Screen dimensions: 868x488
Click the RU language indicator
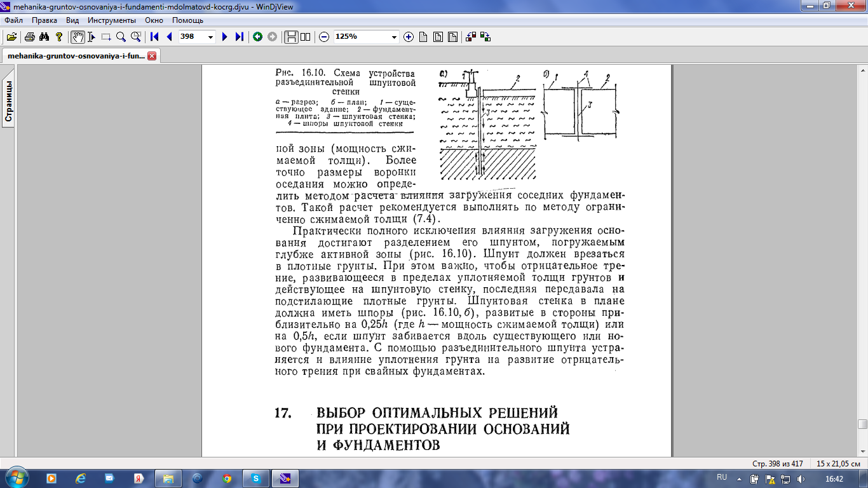pyautogui.click(x=722, y=477)
